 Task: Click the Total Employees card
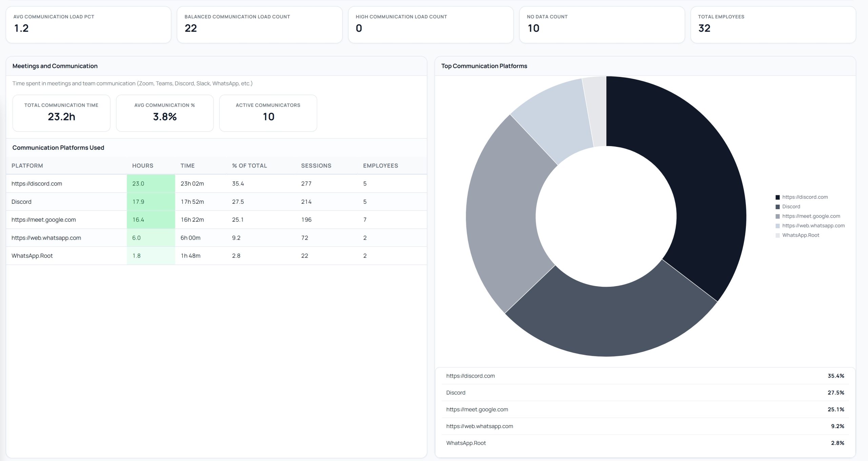(773, 25)
